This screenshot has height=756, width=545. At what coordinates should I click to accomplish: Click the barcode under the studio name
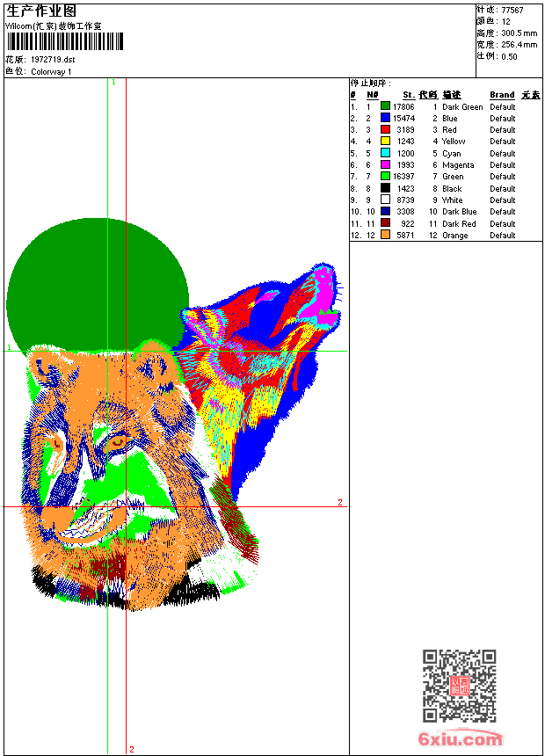pos(65,42)
